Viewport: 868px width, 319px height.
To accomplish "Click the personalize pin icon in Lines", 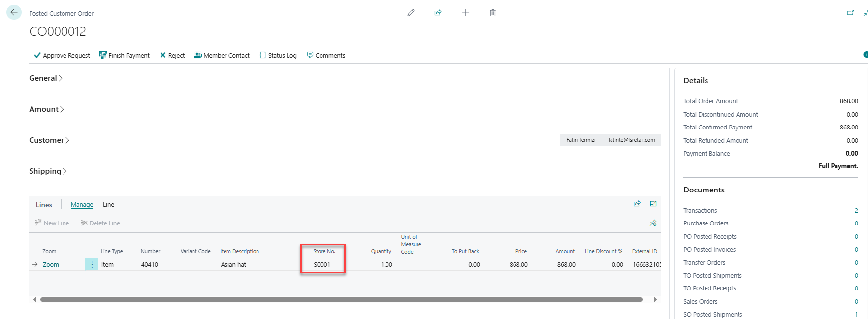I will click(653, 223).
